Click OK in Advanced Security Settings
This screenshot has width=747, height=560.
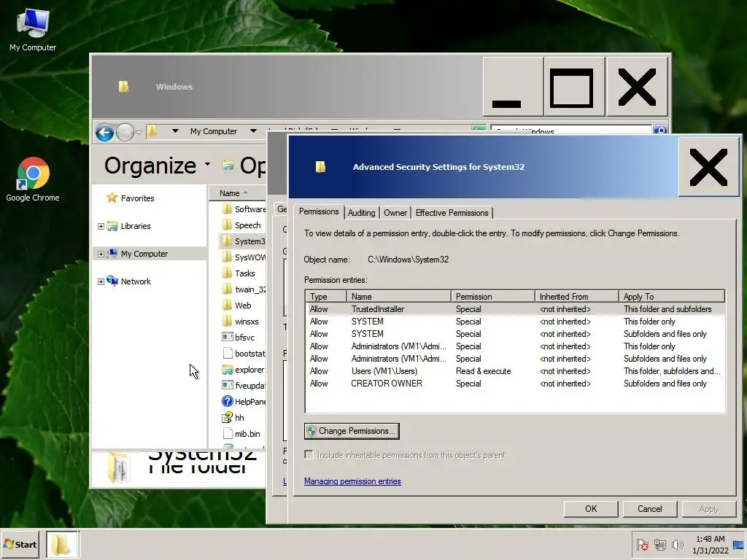click(591, 508)
